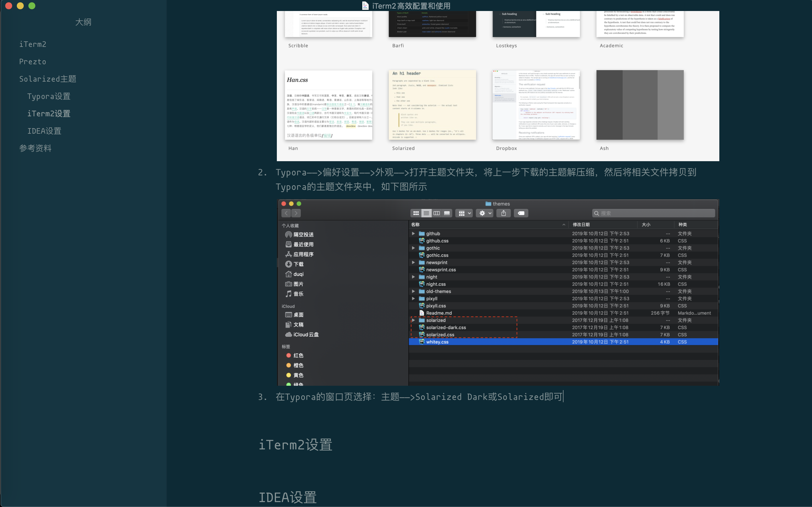
Task: Click the AirDrop icon in Finder sidebar
Action: click(288, 235)
